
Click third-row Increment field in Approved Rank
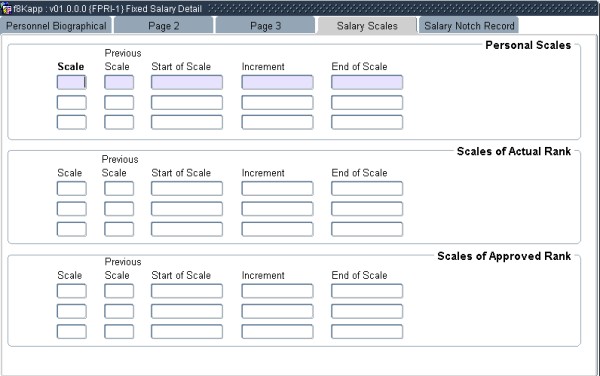[x=277, y=332]
